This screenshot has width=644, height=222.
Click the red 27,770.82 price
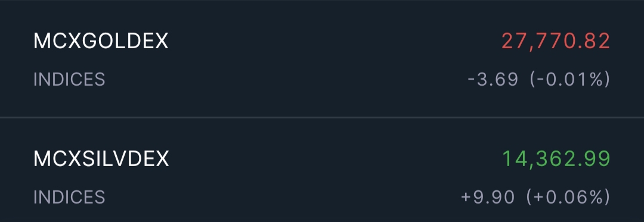point(556,42)
